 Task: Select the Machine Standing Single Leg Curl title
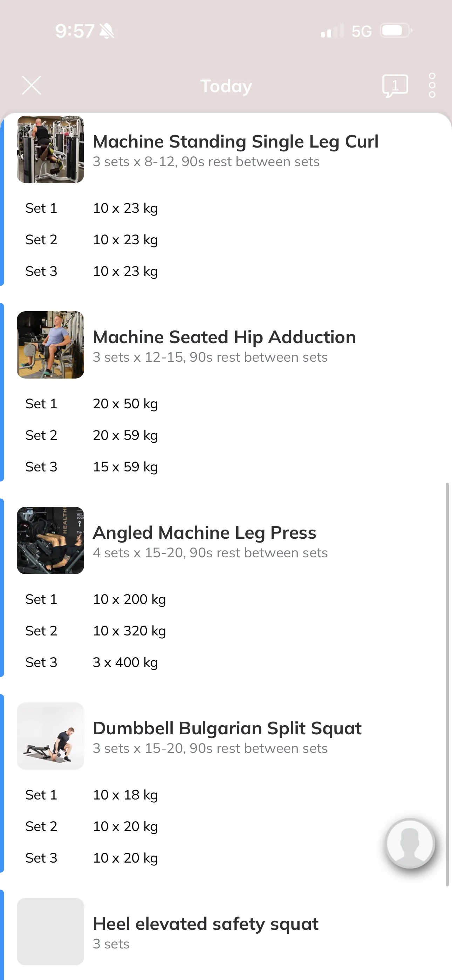235,142
